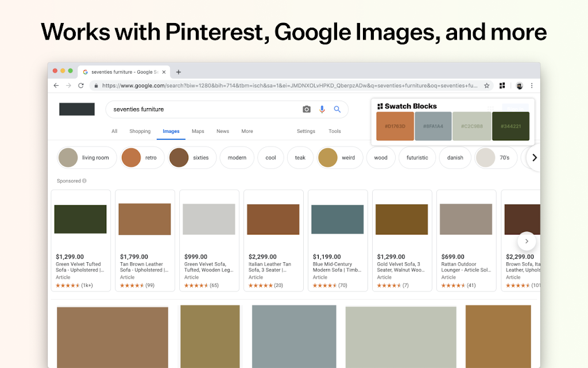The width and height of the screenshot is (588, 368).
Task: Click the $699.00 price text
Action: tap(452, 257)
